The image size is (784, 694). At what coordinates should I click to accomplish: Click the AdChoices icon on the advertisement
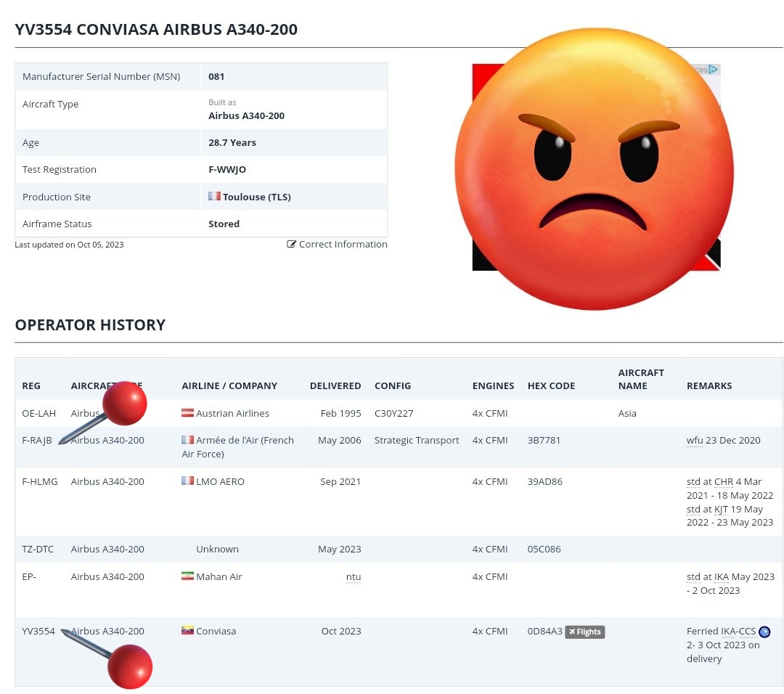[x=714, y=70]
